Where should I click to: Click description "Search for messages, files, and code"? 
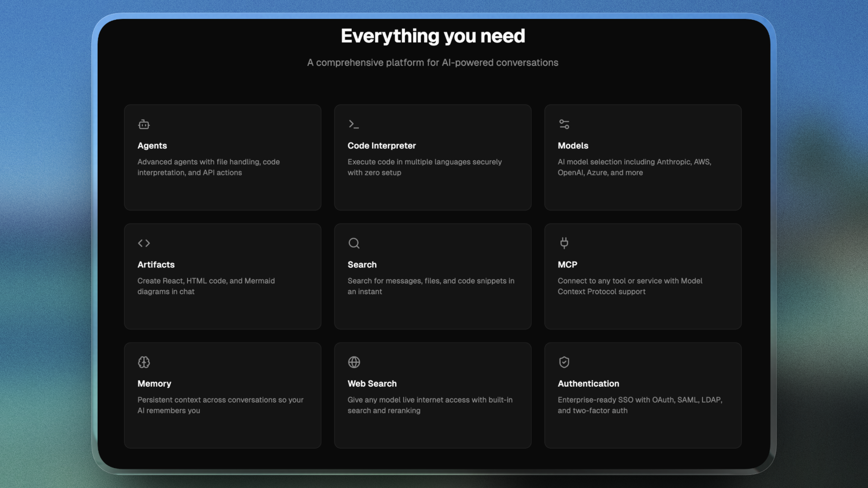click(x=431, y=286)
